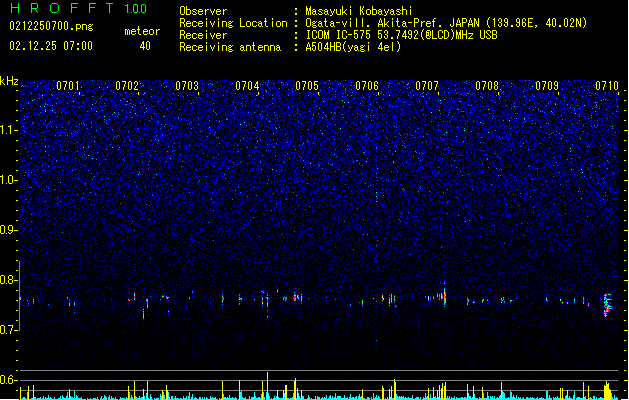This screenshot has height=400, width=629.
Task: Click the 0710 time marker
Action: 607,86
